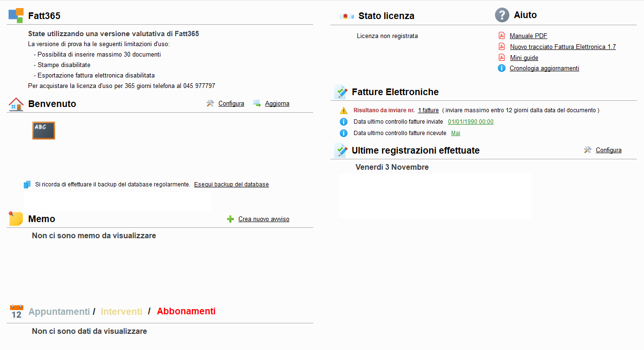Click the Venerdì 3 Novembre date text
Screen dimensions: 644x350
tap(392, 167)
